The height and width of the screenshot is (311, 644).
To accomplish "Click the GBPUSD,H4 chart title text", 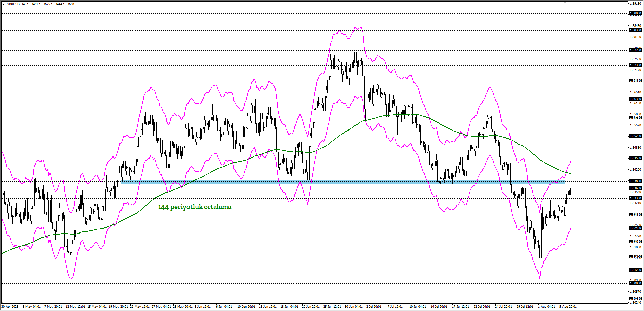I will pos(15,4).
